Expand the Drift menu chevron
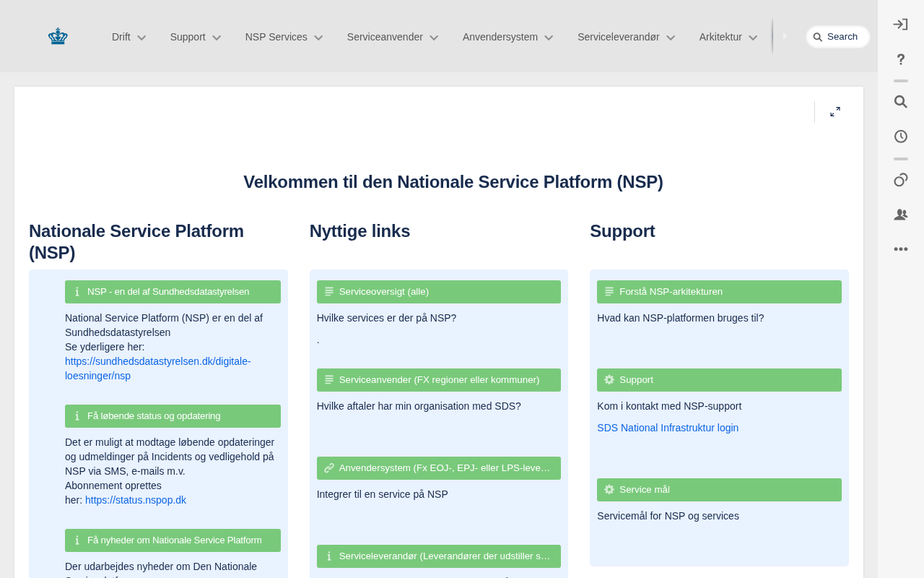The width and height of the screenshot is (924, 578). [141, 38]
